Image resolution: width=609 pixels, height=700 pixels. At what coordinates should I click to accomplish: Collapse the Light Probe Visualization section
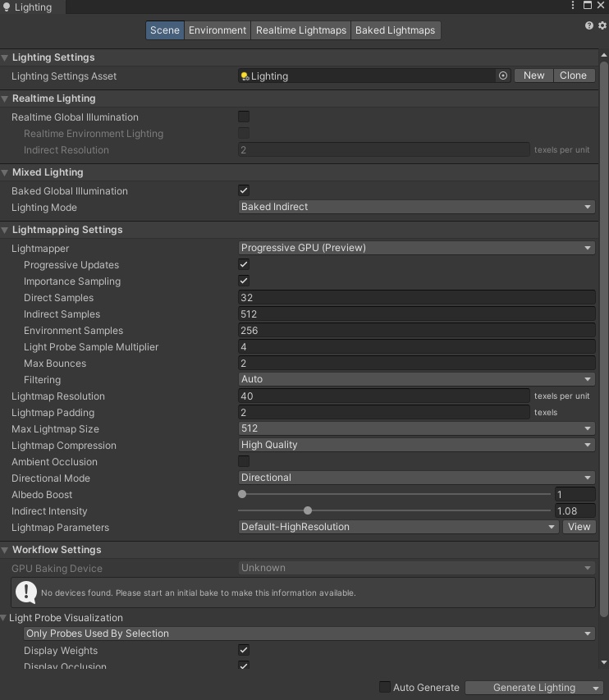3,618
